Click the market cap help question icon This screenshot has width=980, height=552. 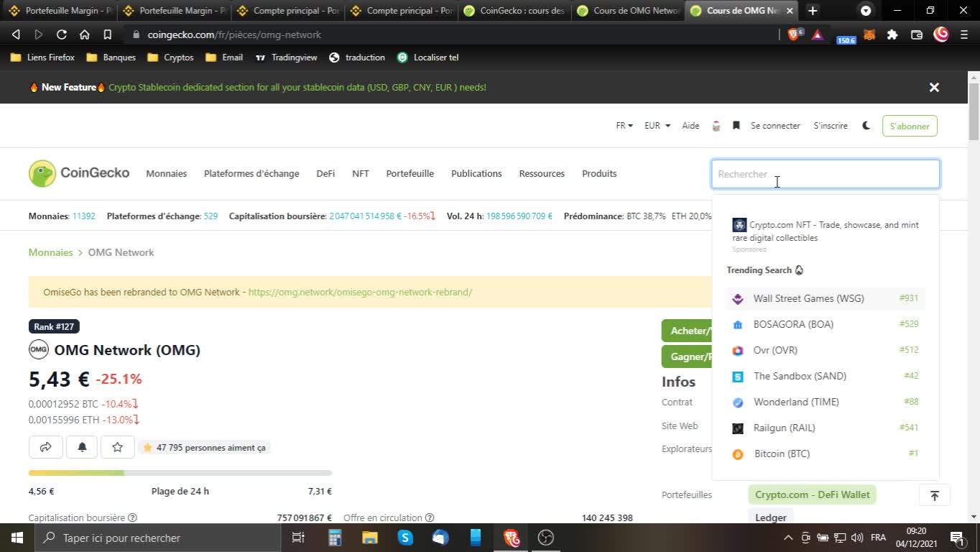coord(132,517)
